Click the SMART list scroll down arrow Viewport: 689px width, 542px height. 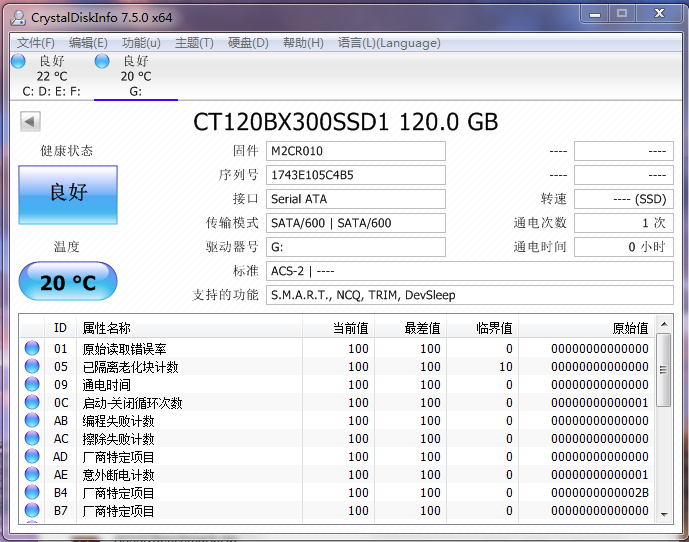[664, 514]
